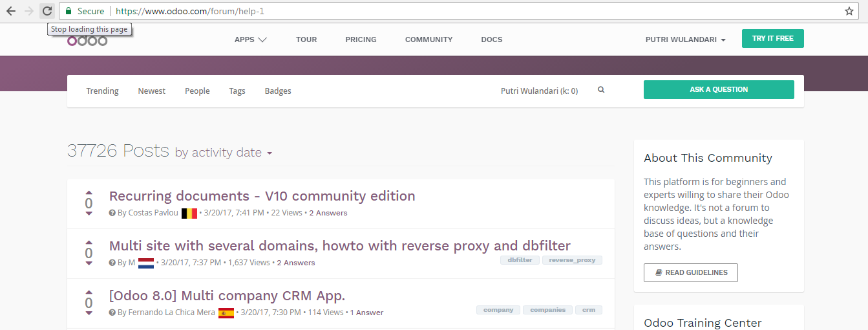Screen dimensions: 868x330
Task: Click the TRY IT FREE button
Action: tap(773, 39)
